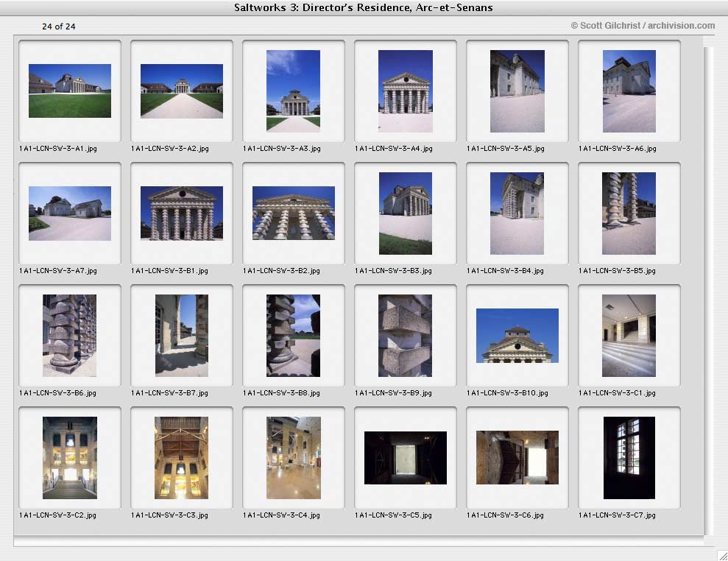Open the window thumbnail 1A1-LCN-SW-3-C7.jpg
The height and width of the screenshot is (561, 728).
(629, 457)
